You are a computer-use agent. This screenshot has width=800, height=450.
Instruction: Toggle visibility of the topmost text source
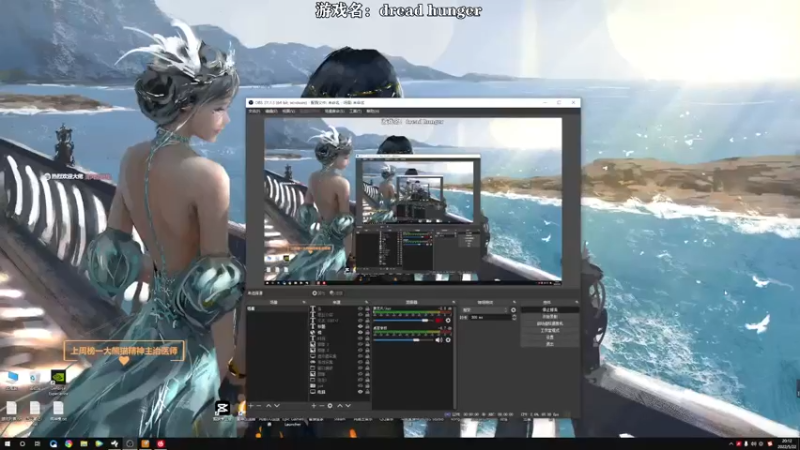[x=360, y=309]
